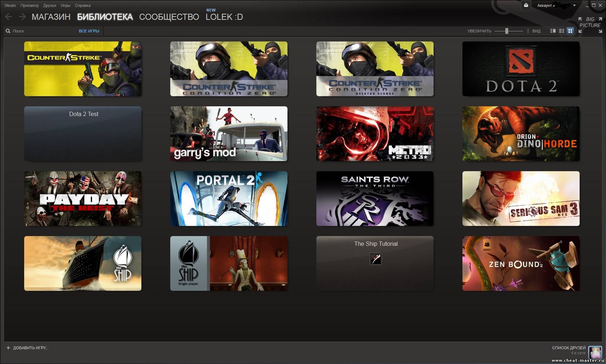Image resolution: width=606 pixels, height=364 pixels.
Task: Click the УВЕЛИЧИТЬ zoom slider handle
Action: [507, 31]
